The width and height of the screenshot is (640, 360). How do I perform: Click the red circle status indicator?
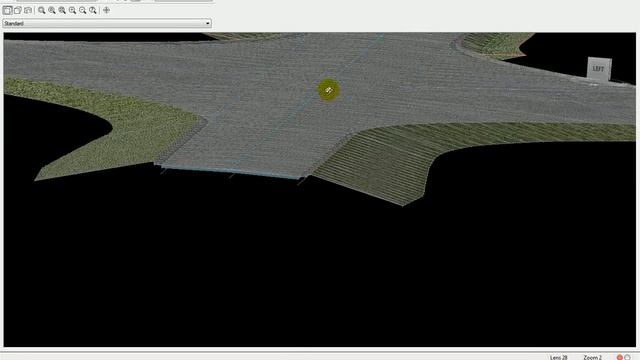(x=620, y=358)
